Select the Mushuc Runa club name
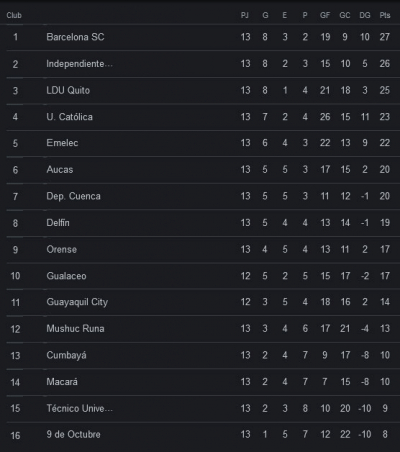Image resolution: width=400 pixels, height=452 pixels. (75, 329)
